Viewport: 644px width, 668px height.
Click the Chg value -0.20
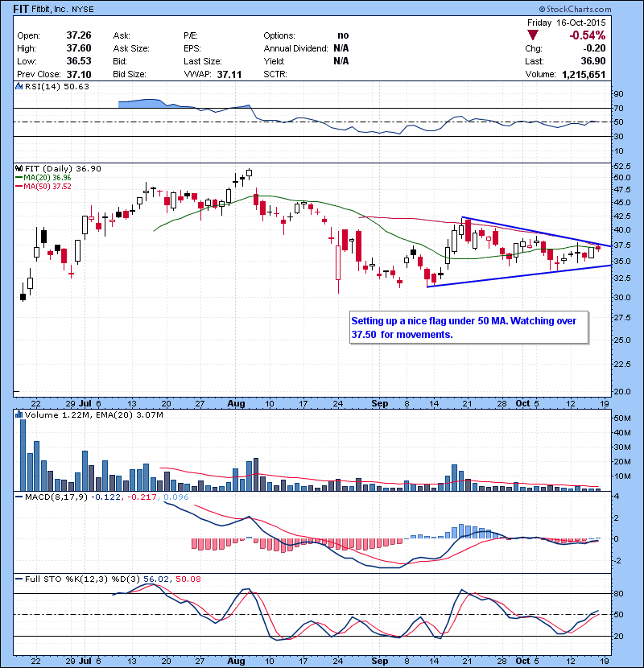click(595, 48)
